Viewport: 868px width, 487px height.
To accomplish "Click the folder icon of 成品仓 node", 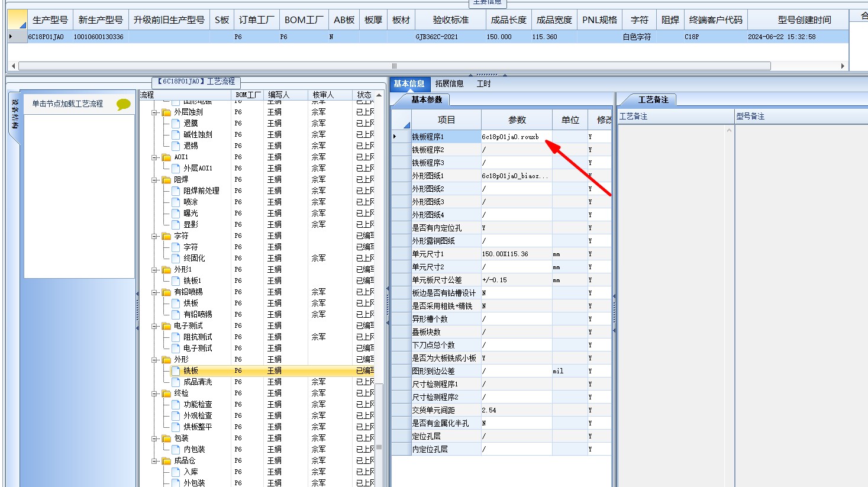I will [166, 460].
